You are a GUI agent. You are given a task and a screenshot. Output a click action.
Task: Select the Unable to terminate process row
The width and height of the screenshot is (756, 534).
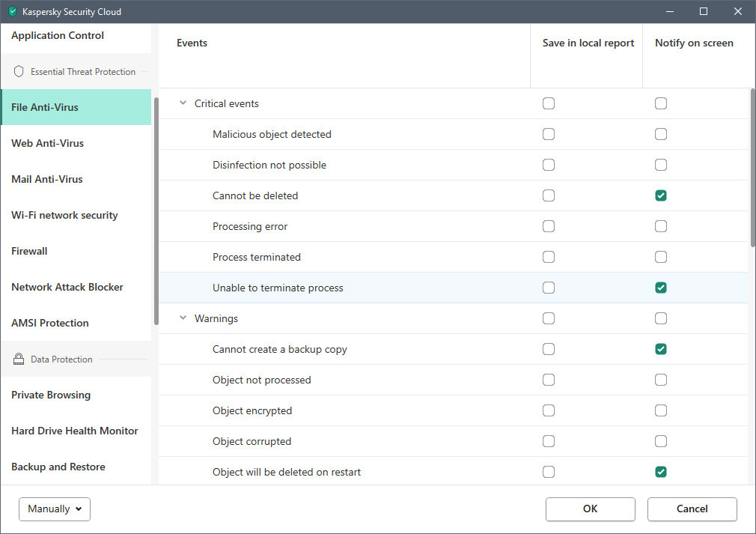tap(453, 288)
